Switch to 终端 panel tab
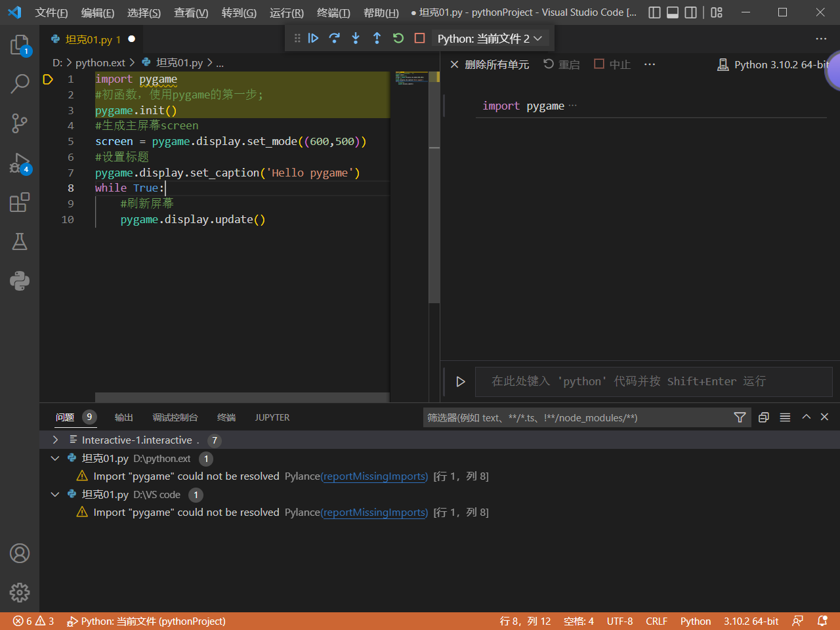Viewport: 840px width, 630px height. click(226, 417)
